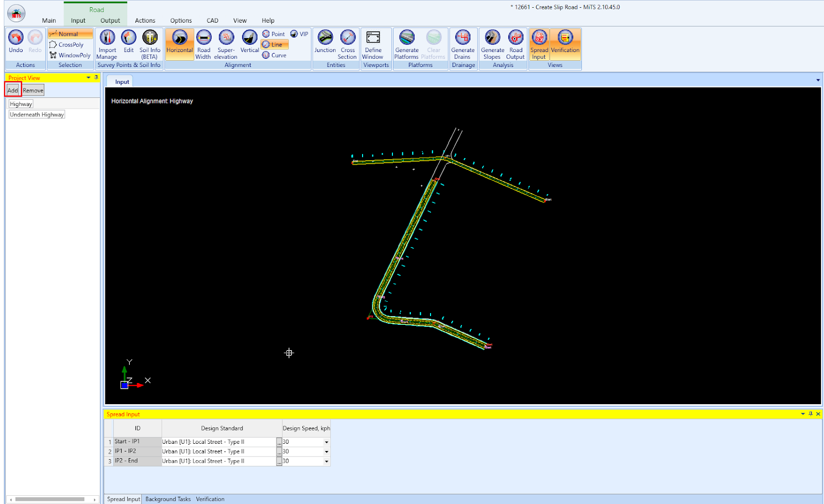The height and width of the screenshot is (504, 824).
Task: Select Underneath Highway in project list
Action: (37, 115)
